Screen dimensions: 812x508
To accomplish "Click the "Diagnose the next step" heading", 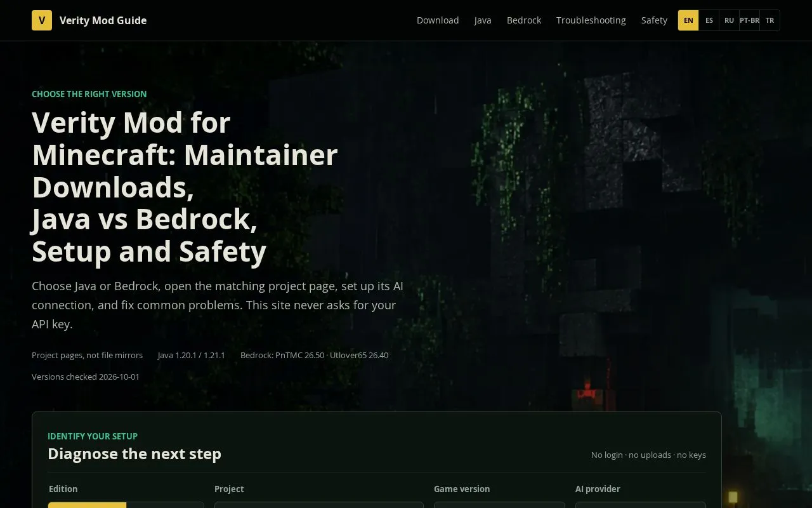I will [x=134, y=454].
